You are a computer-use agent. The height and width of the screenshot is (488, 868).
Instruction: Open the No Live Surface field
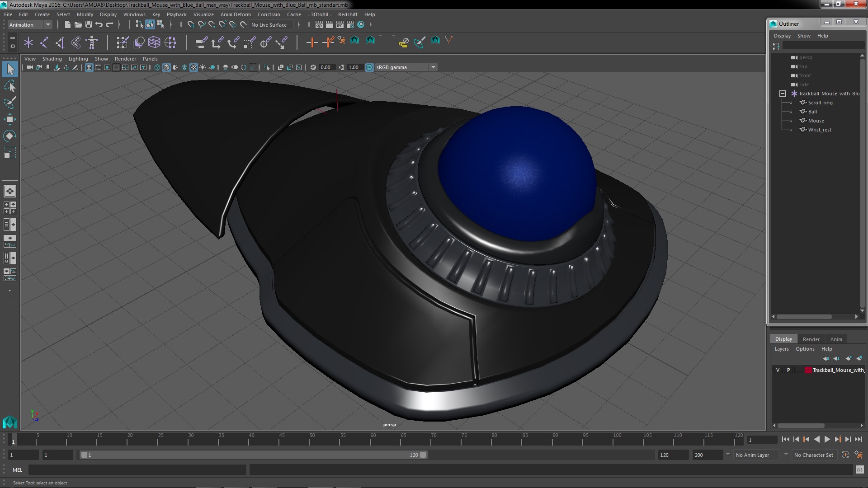pos(272,25)
